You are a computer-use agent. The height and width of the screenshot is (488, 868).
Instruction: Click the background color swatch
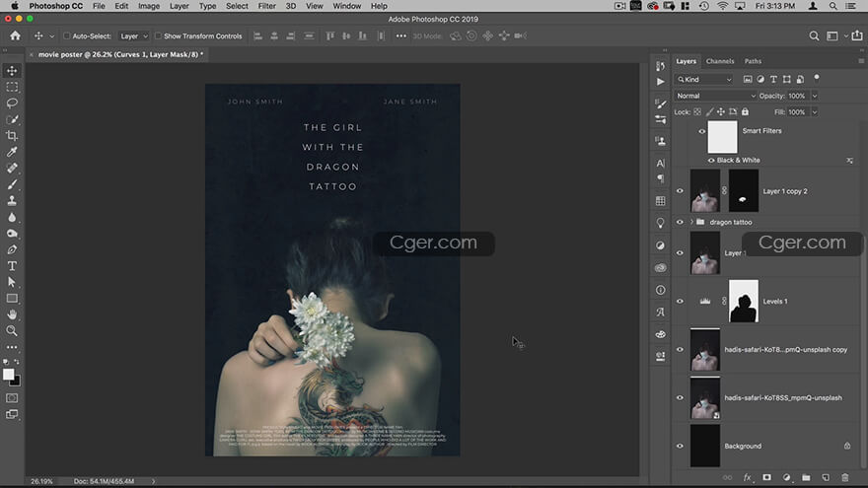click(x=17, y=383)
